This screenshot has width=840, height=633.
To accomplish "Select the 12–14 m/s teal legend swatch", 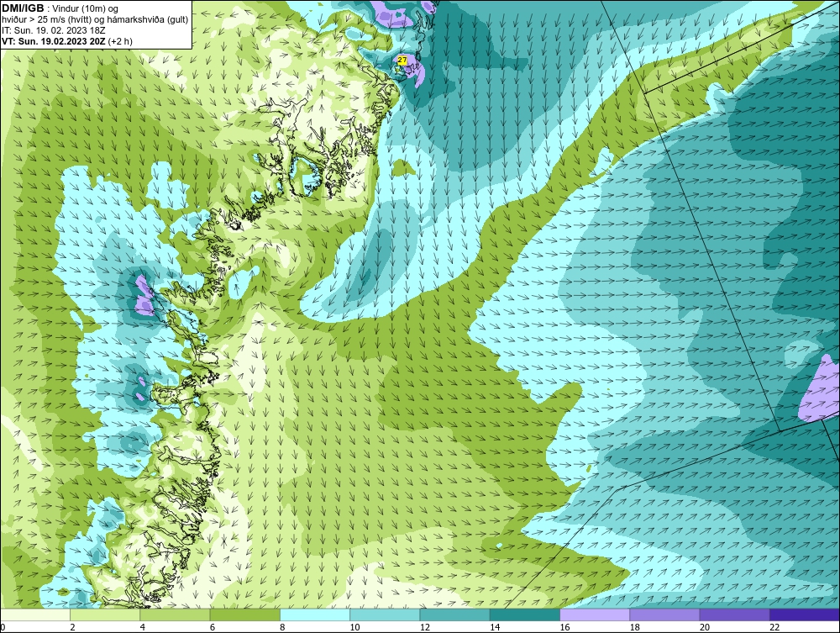I will coord(454,615).
